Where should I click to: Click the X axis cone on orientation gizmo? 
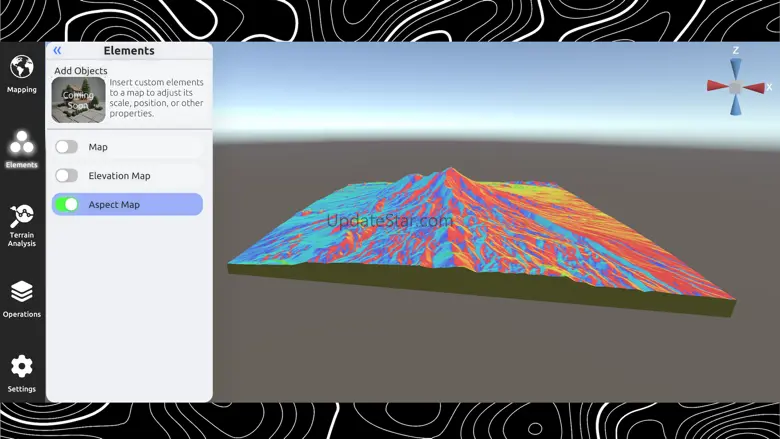[755, 88]
